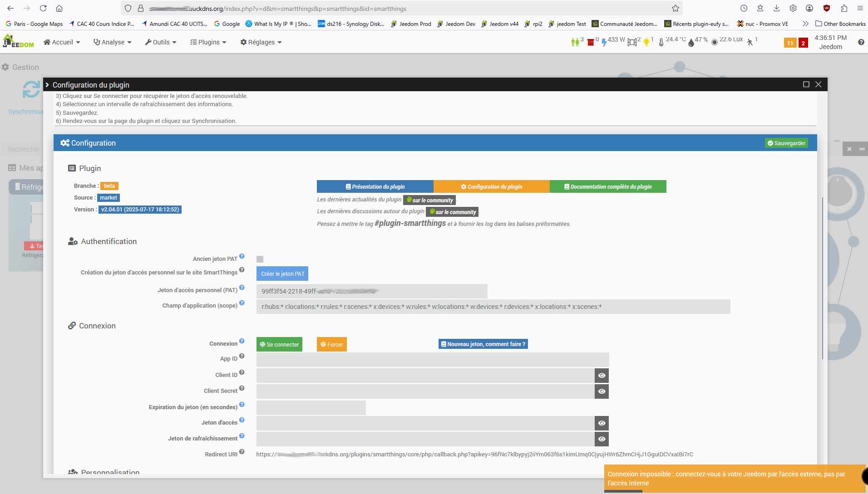Click the orange Forcer button
Screen dimensions: 868x494
(331, 344)
